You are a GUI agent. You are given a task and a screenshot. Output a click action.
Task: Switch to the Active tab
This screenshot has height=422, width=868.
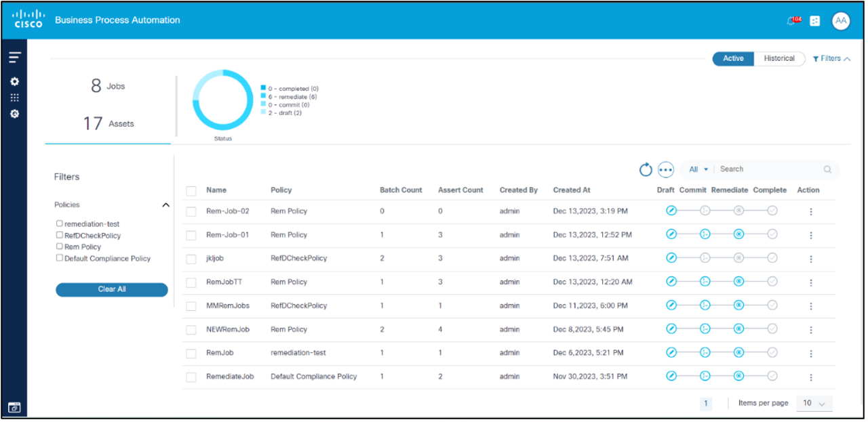733,58
